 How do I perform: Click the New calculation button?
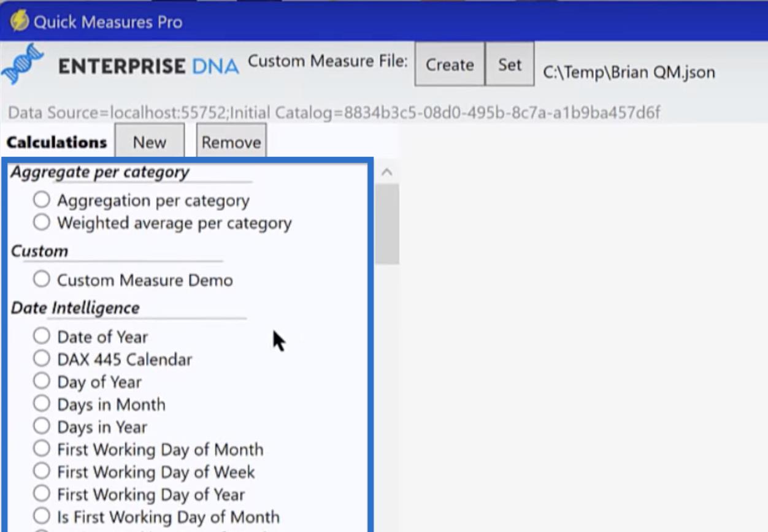(150, 142)
